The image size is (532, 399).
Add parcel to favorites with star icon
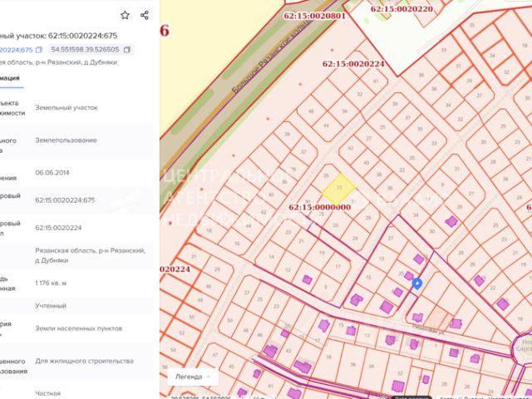click(125, 15)
